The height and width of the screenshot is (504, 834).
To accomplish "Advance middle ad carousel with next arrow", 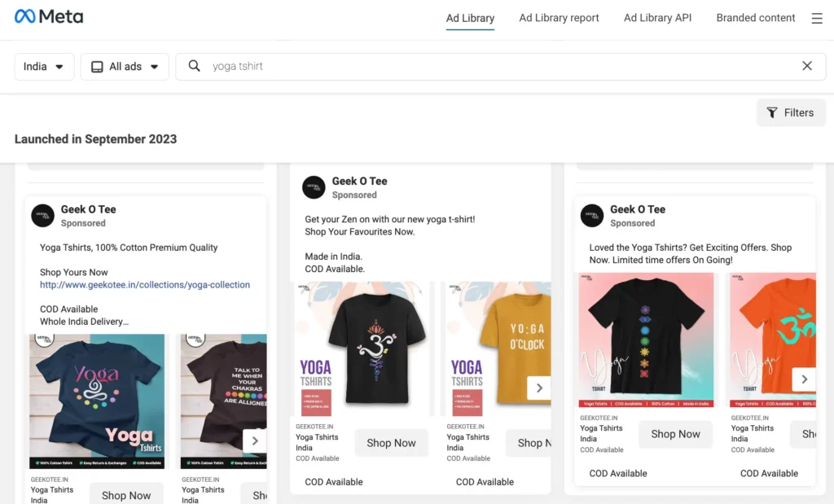I will coord(539,388).
